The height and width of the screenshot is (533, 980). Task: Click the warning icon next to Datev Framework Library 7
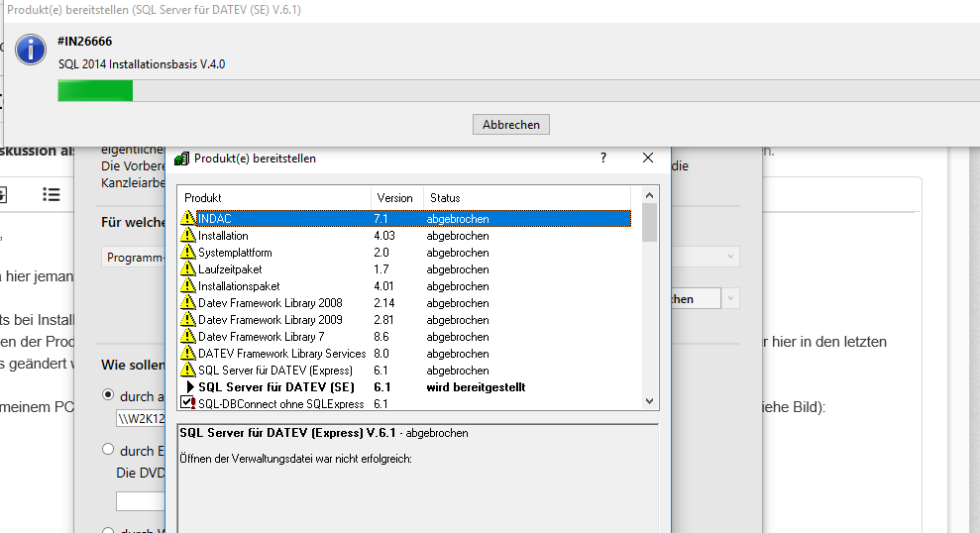tap(187, 336)
